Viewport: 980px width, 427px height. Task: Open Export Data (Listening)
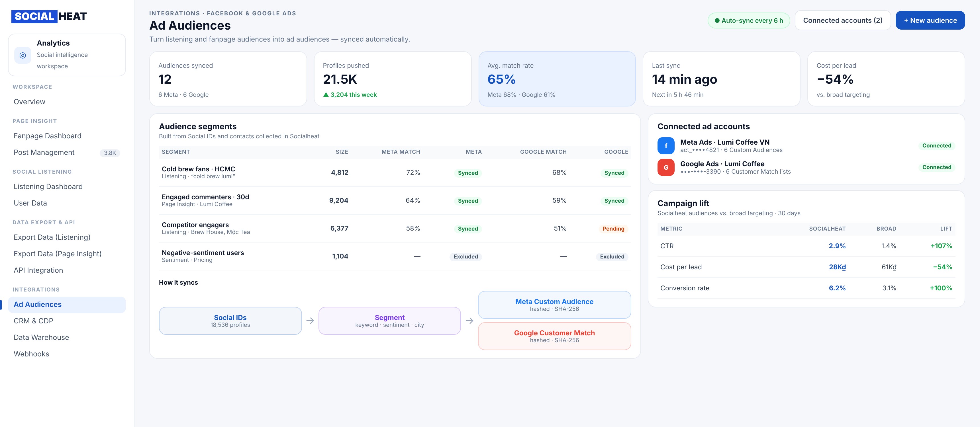[x=67, y=237]
